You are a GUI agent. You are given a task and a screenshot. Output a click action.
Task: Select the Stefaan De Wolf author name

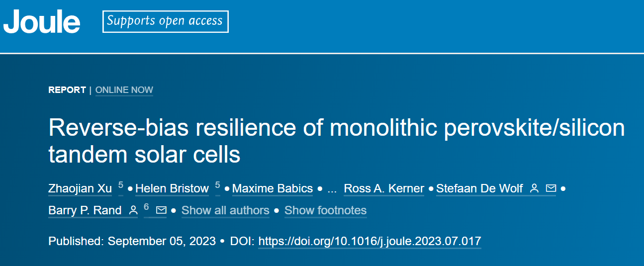pyautogui.click(x=479, y=188)
